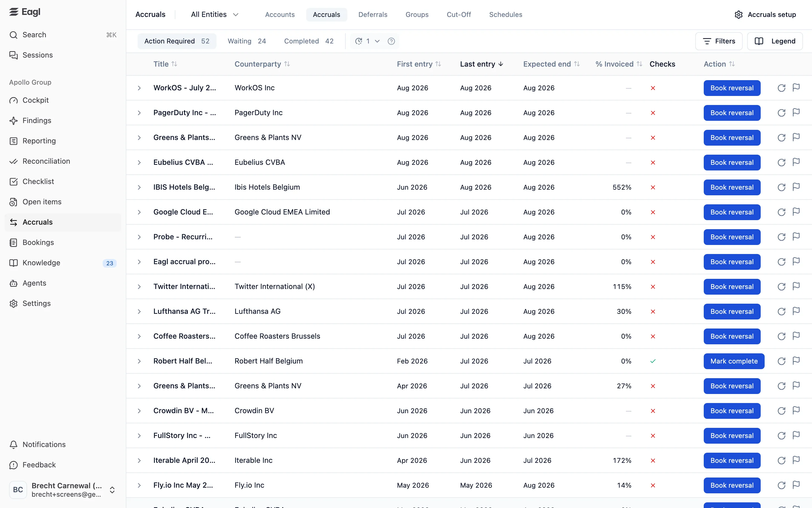Switch to the Deferrals tab
Image resolution: width=812 pixels, height=508 pixels.
point(373,15)
